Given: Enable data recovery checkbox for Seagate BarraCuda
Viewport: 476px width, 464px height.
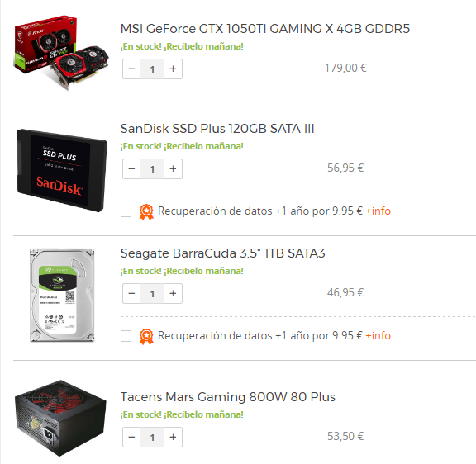Looking at the screenshot, I should tap(126, 336).
